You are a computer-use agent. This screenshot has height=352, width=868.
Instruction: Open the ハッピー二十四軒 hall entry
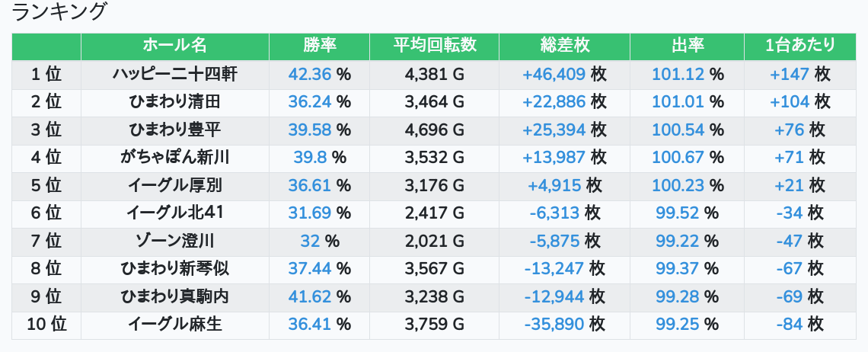tap(174, 74)
